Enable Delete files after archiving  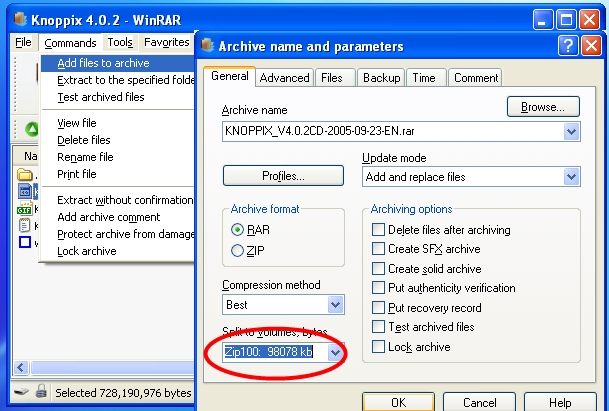click(x=378, y=230)
